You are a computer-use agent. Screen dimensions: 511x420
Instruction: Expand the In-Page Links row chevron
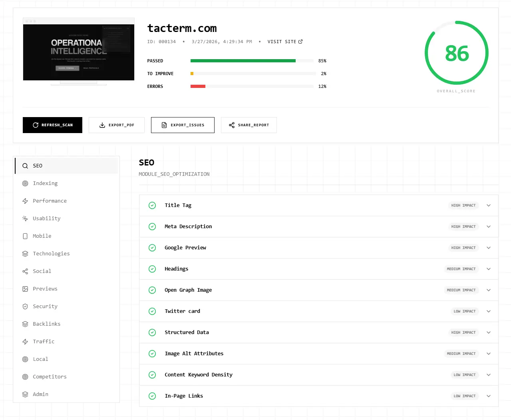489,396
